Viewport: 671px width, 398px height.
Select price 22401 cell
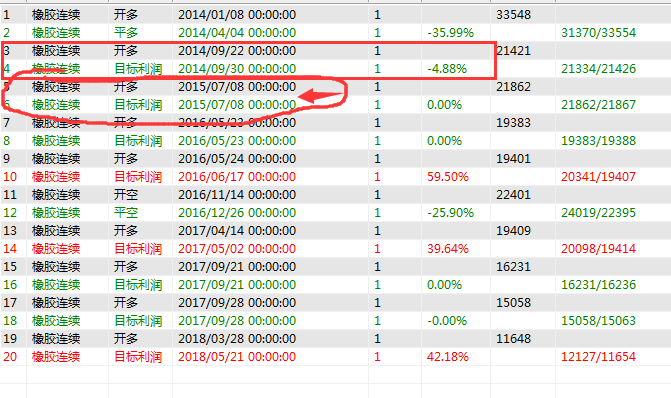pos(514,195)
